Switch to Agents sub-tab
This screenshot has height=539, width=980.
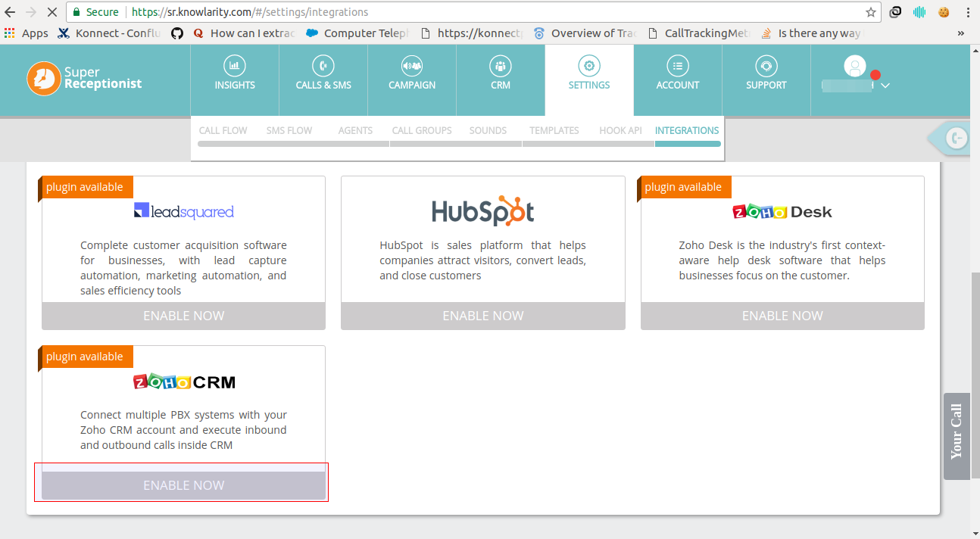(x=355, y=130)
